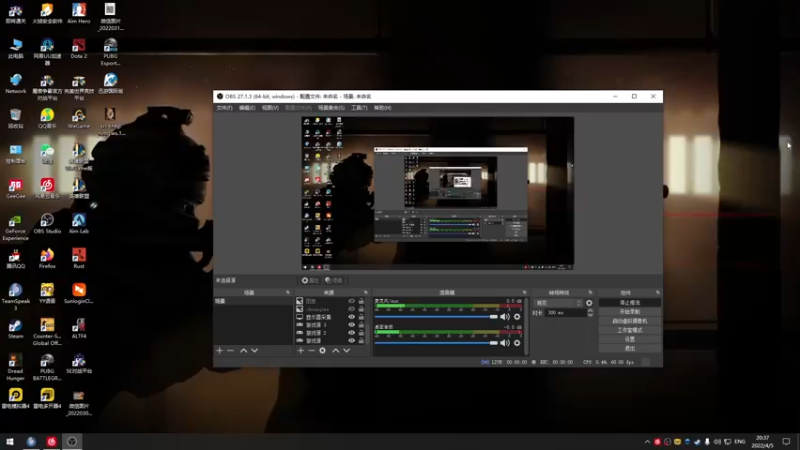800x450 pixels.
Task: Open the 场景集合(S) menu in OBS
Action: pyautogui.click(x=331, y=108)
